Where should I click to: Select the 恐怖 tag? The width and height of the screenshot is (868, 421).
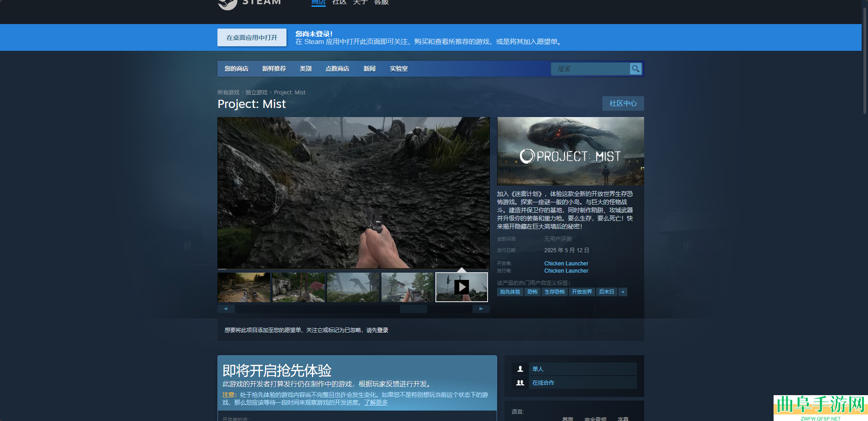[533, 292]
